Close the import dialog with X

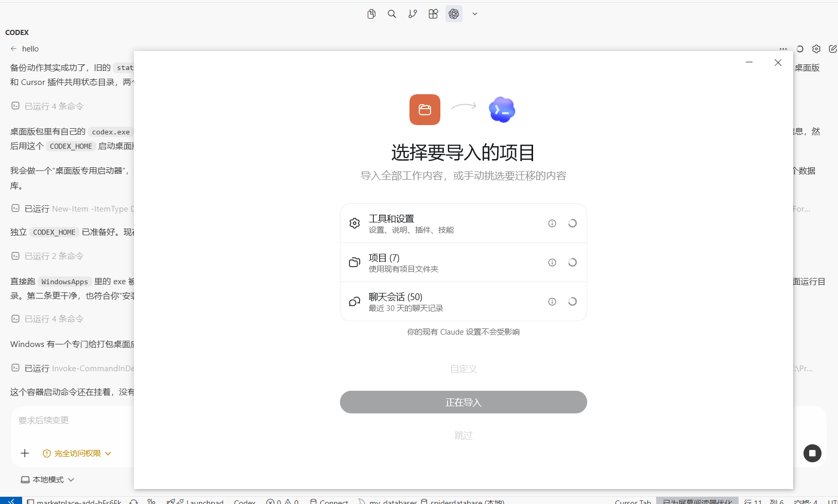click(x=778, y=62)
